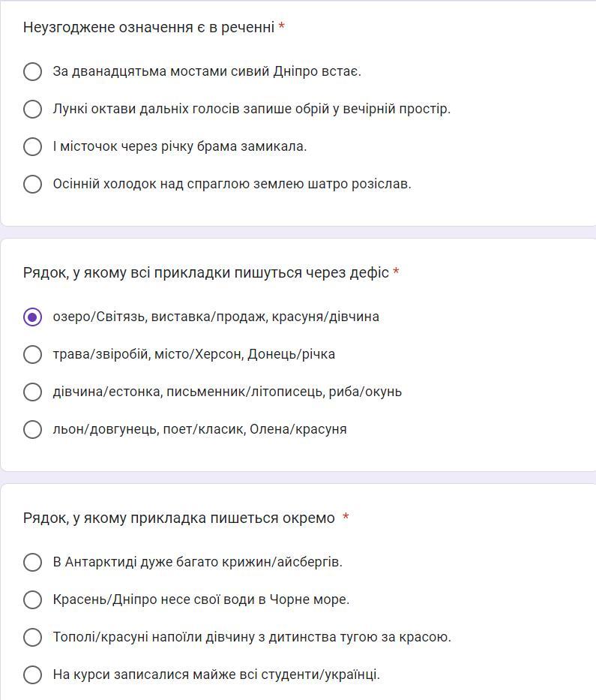
Task: Click question 'прикладка пишеться окремо' heading
Action: 178,518
